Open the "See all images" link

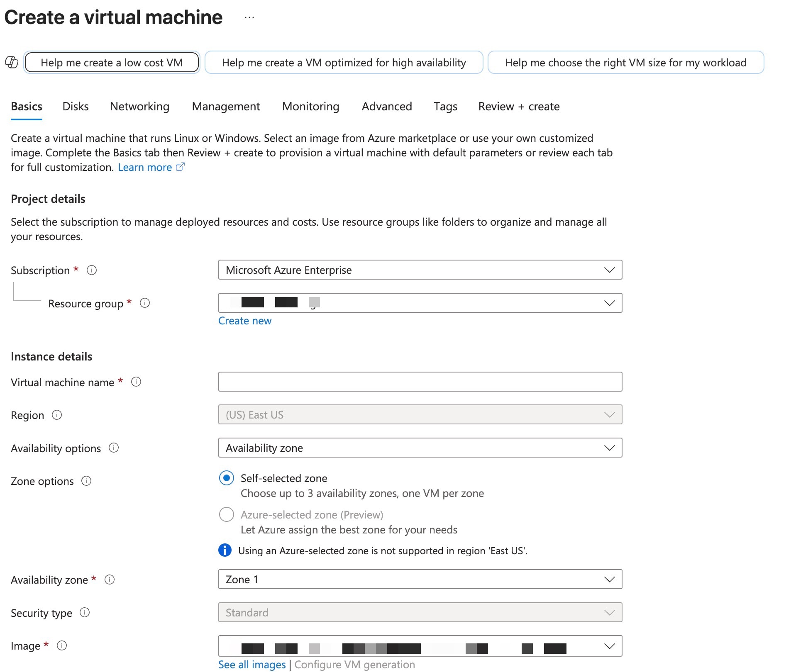tap(251, 664)
